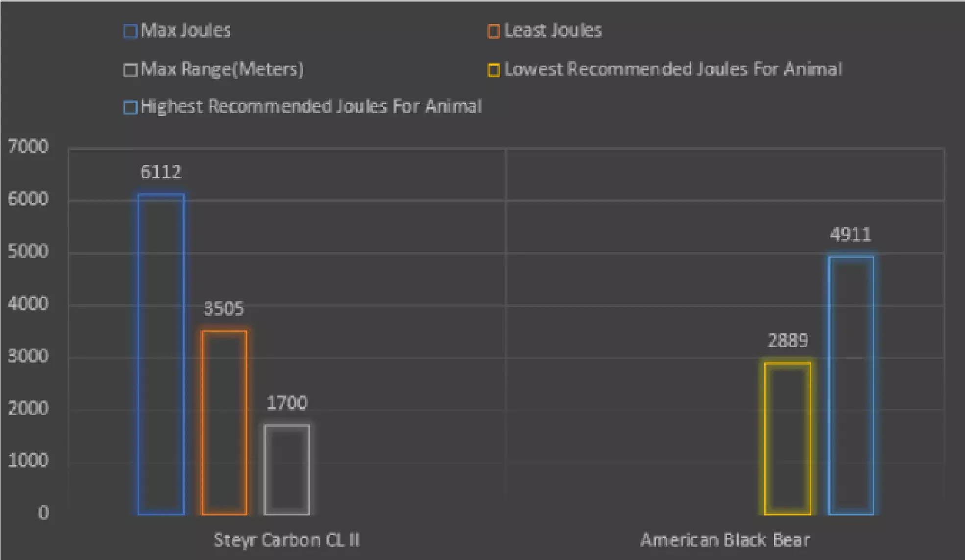Click the gray Max Range legend swatch
Screen dimensions: 965x560
pos(130,70)
